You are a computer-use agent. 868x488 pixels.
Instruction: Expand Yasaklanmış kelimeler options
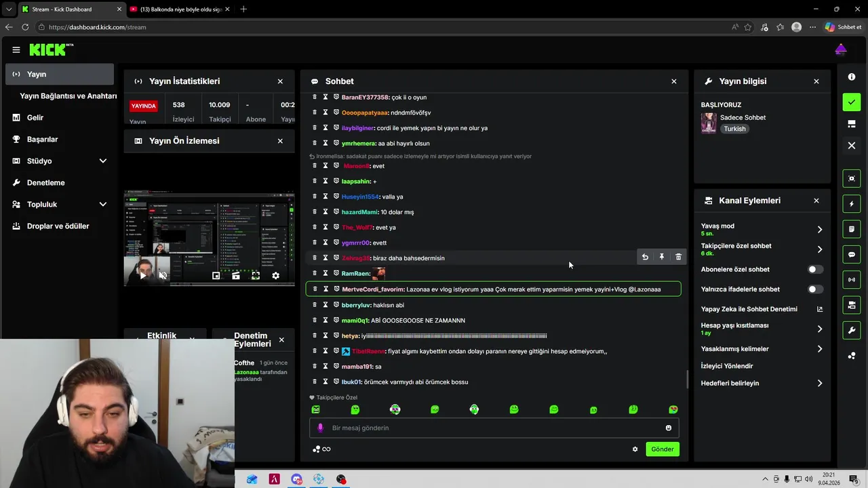click(819, 349)
